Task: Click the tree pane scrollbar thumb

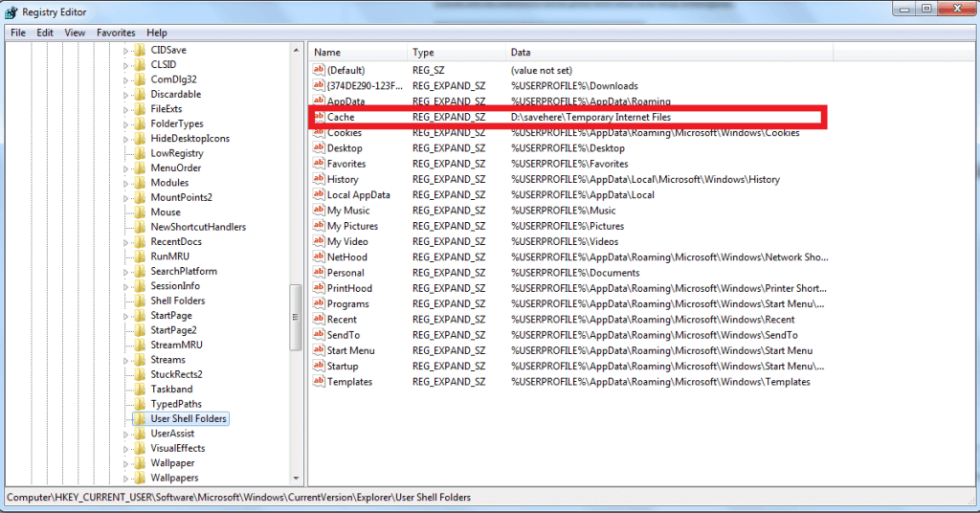Action: tap(297, 318)
